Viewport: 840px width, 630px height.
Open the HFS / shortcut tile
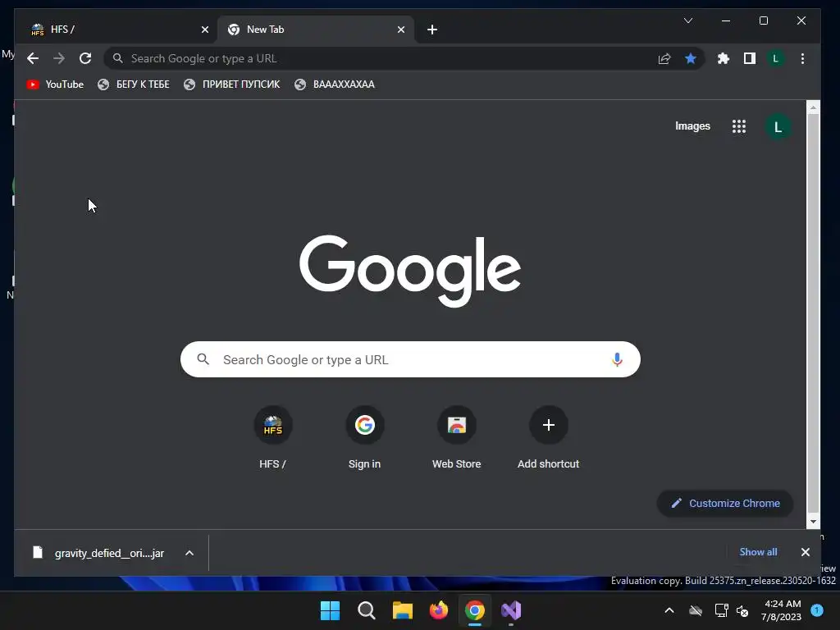pyautogui.click(x=272, y=438)
